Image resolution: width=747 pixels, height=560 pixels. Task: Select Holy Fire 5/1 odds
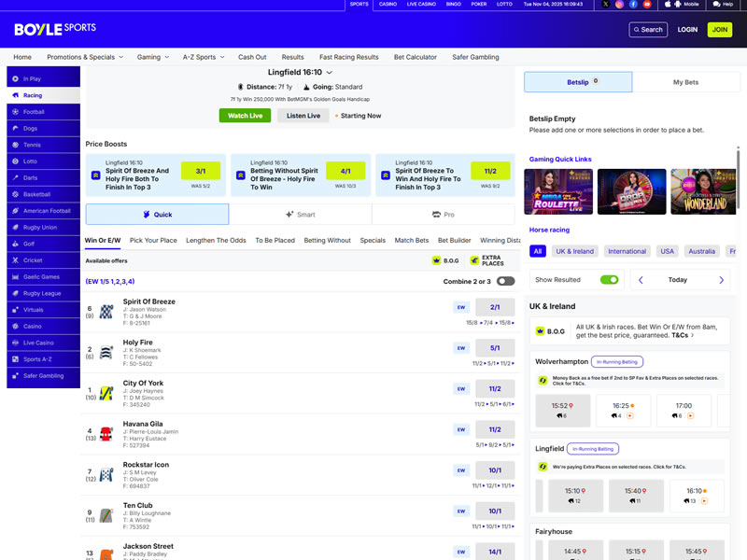tap(495, 348)
